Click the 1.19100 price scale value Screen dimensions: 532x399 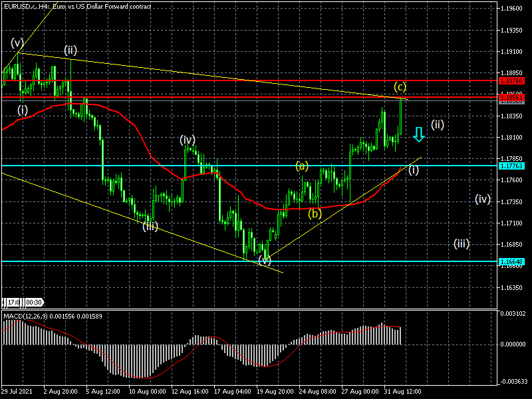click(x=511, y=52)
